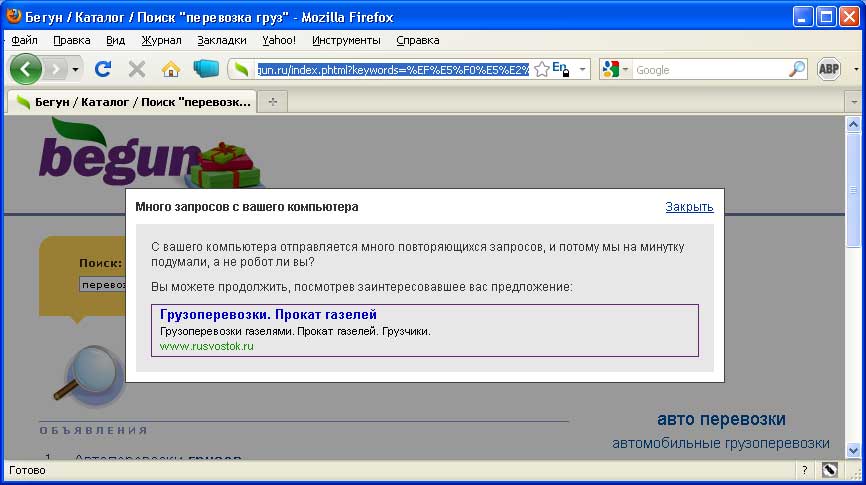Visit www.rusvostok.ru link
This screenshot has height=485, width=866.
click(207, 346)
